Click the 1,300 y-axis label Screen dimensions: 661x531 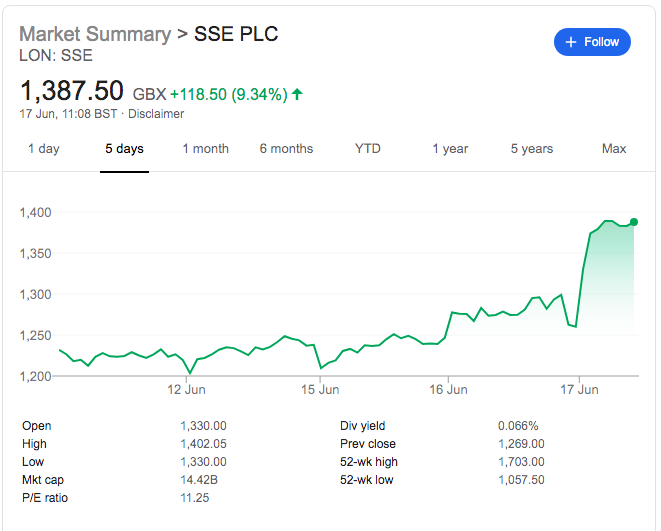click(x=35, y=294)
